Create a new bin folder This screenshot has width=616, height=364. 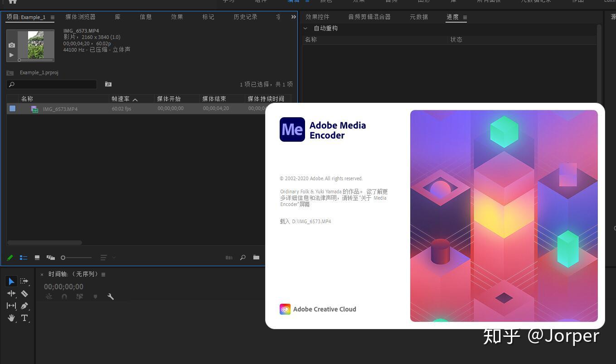pos(256,257)
